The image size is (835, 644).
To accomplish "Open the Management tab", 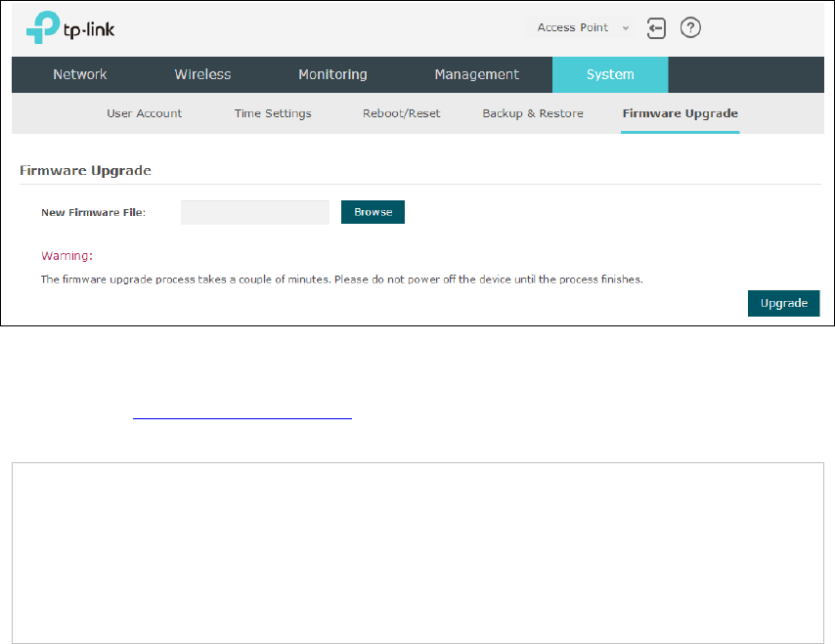I will pyautogui.click(x=476, y=74).
